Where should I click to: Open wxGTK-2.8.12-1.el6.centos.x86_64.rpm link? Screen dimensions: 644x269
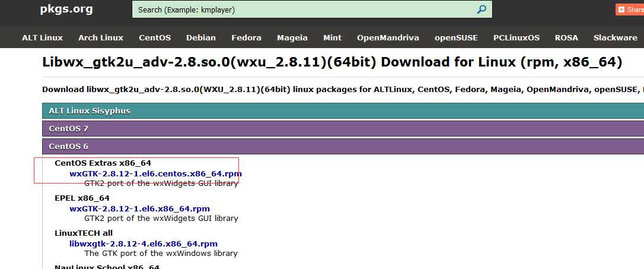[x=155, y=173]
